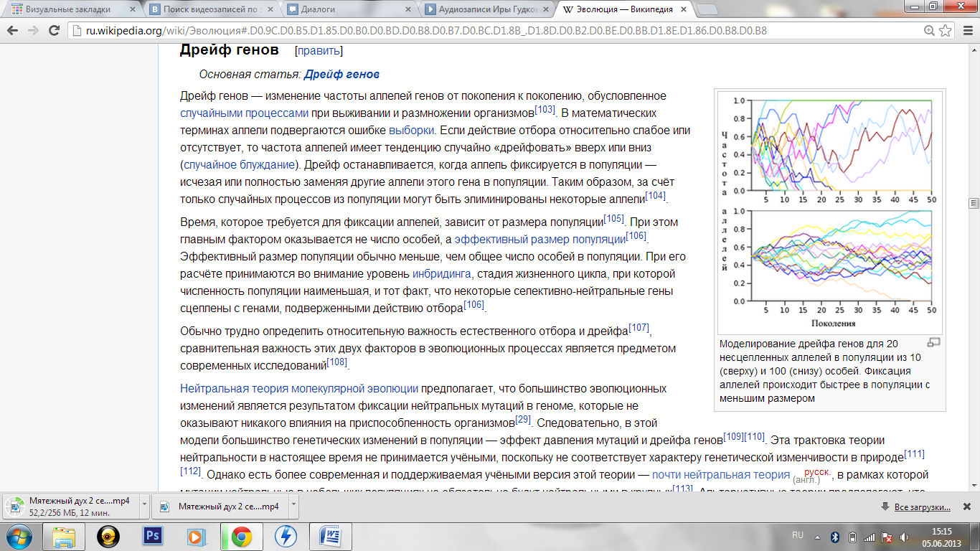Image resolution: width=980 pixels, height=551 pixels.
Task: Switch to Chrome in the taskbar
Action: tap(240, 536)
